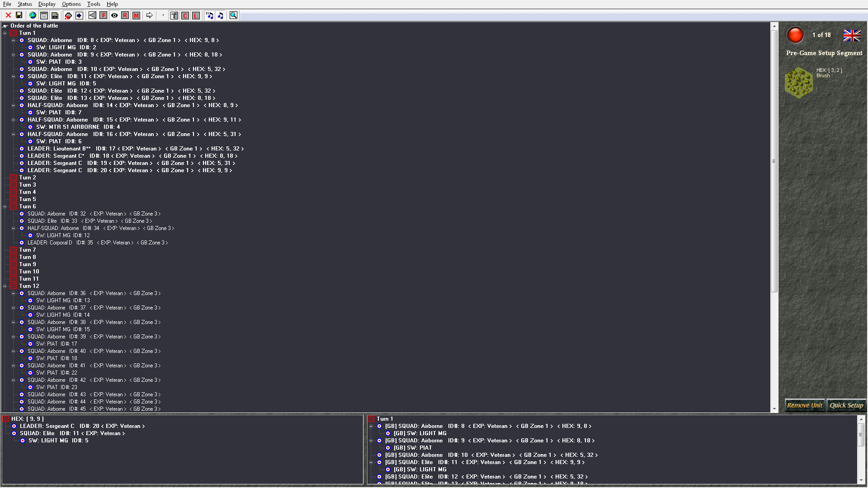Click the red round indicator button
Viewport: 868px width, 488px height.
(795, 35)
